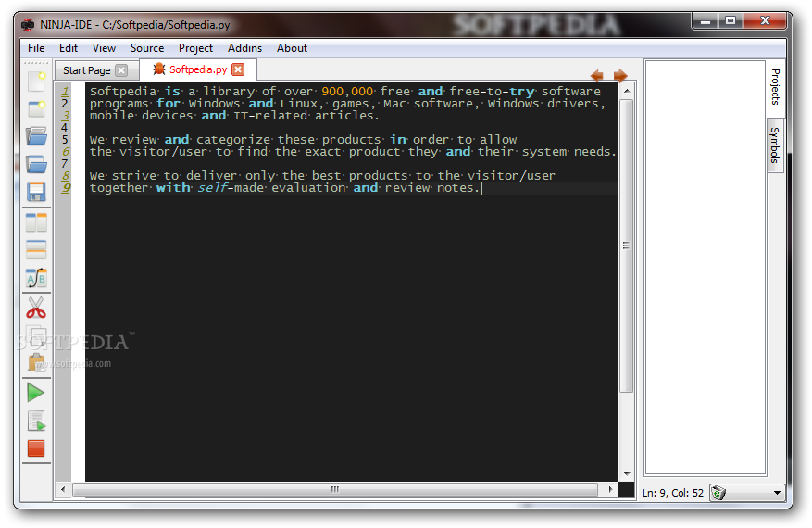Image resolution: width=812 pixels, height=528 pixels.
Task: Click the 'Ln: 9, Col: 52' status text
Action: point(673,493)
